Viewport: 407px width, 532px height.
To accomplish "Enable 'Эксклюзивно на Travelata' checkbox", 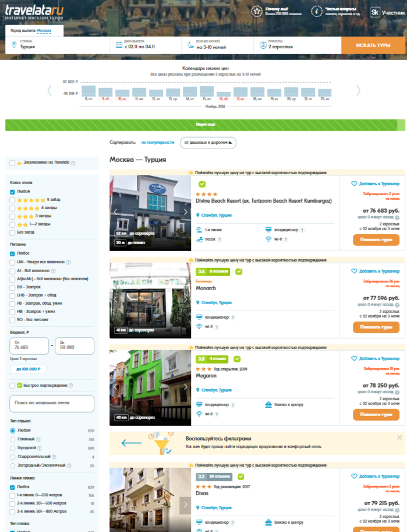I will tap(13, 163).
